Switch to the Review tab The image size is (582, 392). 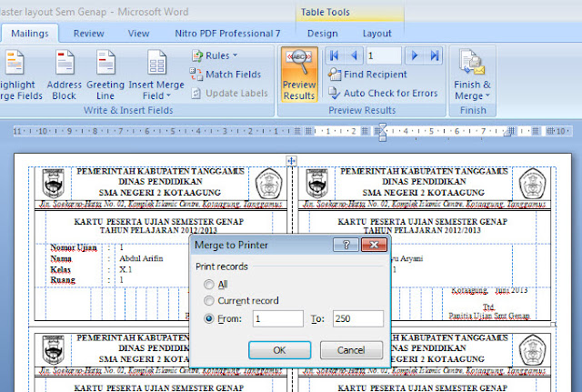tap(89, 34)
